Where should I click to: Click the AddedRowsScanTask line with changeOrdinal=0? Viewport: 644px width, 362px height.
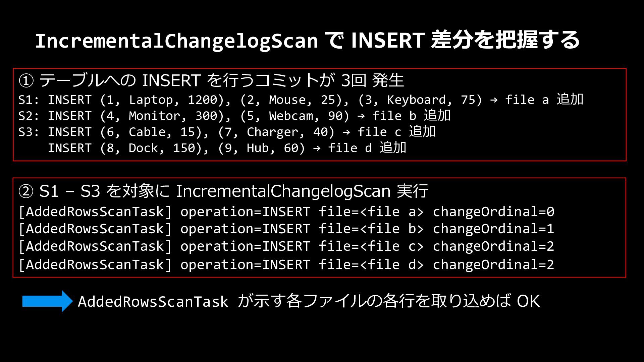coord(286,212)
